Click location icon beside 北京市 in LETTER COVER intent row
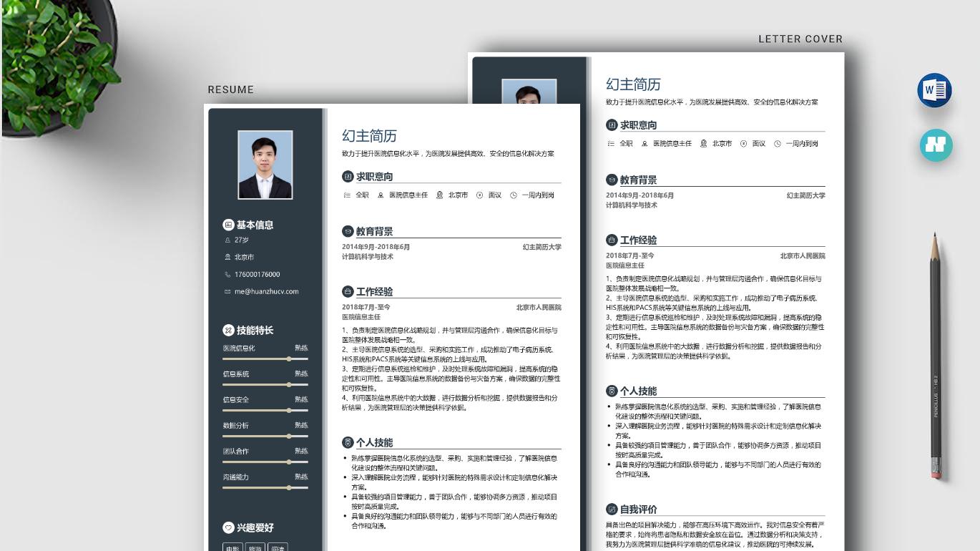 pyautogui.click(x=703, y=144)
